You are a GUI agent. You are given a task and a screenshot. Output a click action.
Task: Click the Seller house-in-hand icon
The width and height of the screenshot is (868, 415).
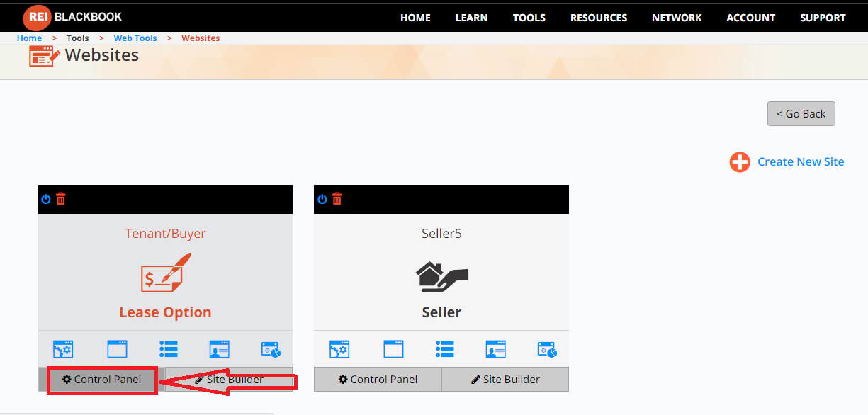(x=441, y=277)
